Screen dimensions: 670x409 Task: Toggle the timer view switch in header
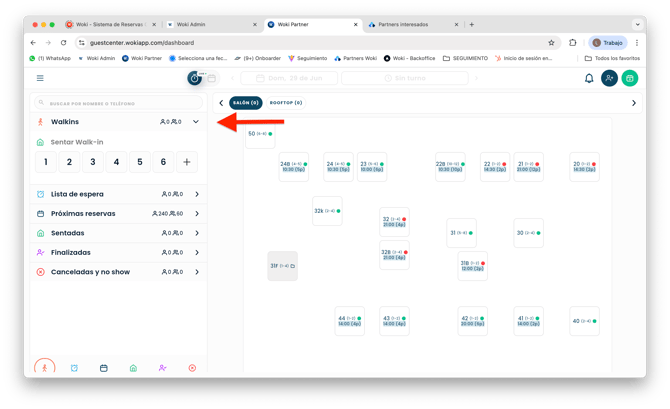[x=195, y=78]
